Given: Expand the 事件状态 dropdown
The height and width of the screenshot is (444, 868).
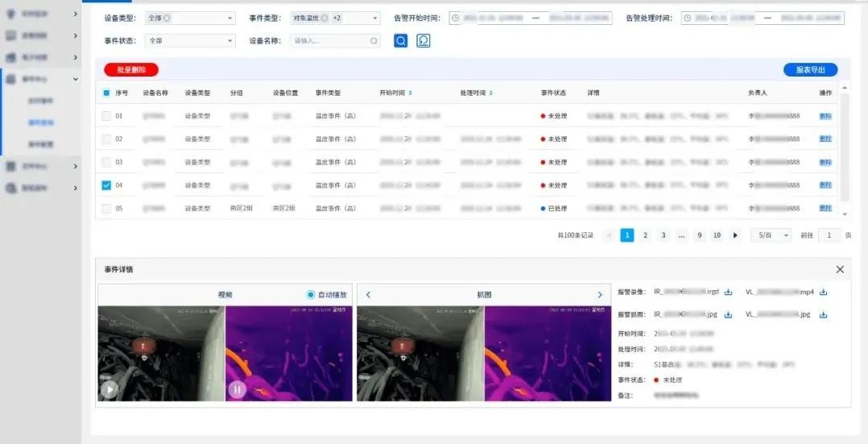Looking at the screenshot, I should click(x=190, y=40).
